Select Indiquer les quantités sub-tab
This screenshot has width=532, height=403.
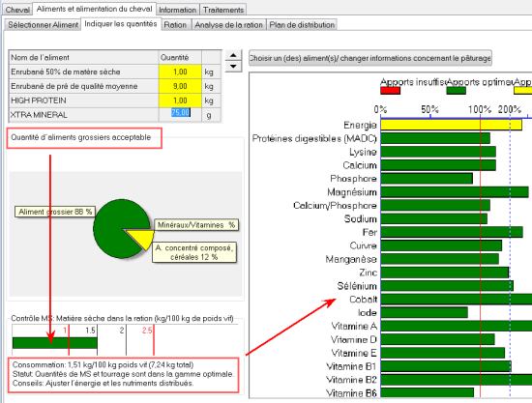click(121, 24)
